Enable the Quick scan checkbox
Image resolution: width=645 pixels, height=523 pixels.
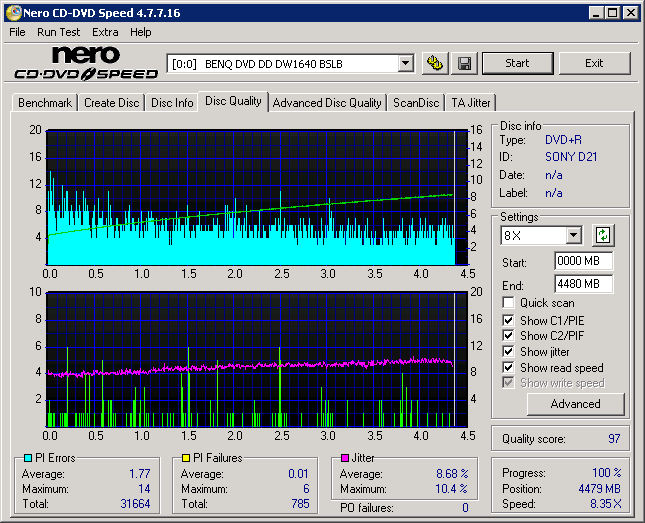pos(509,303)
